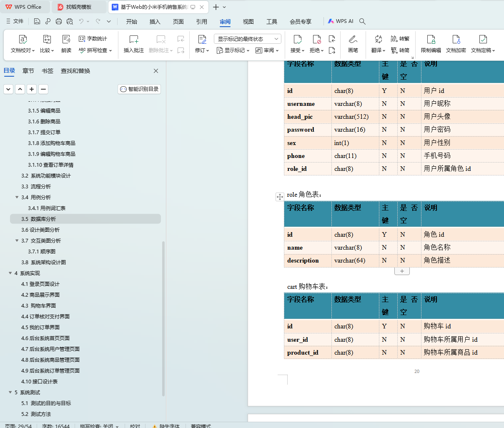504x428 pixels.
Task: Click the Print Preview icon
Action: click(70, 21)
